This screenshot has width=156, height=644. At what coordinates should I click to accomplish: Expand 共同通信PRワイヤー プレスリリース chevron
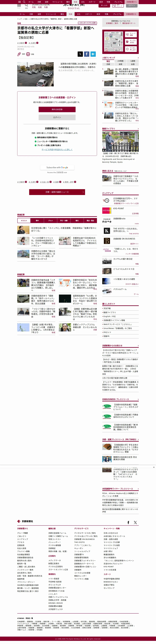point(138,489)
